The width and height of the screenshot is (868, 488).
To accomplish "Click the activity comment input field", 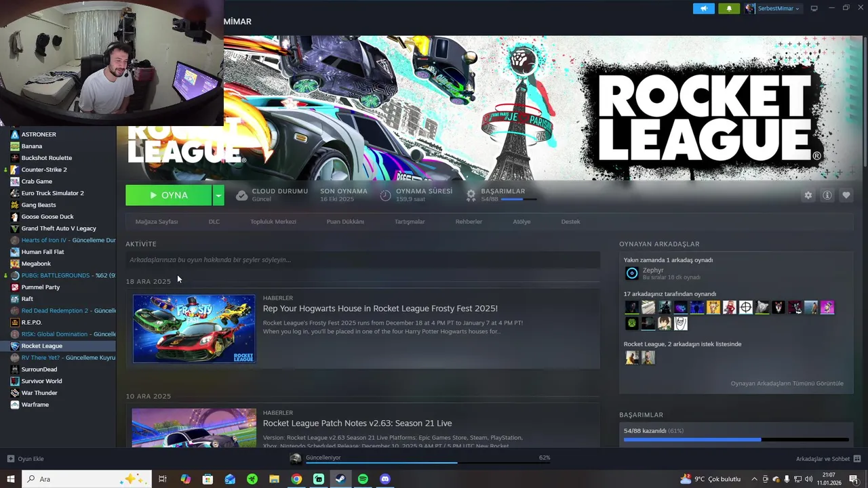I will [x=363, y=260].
